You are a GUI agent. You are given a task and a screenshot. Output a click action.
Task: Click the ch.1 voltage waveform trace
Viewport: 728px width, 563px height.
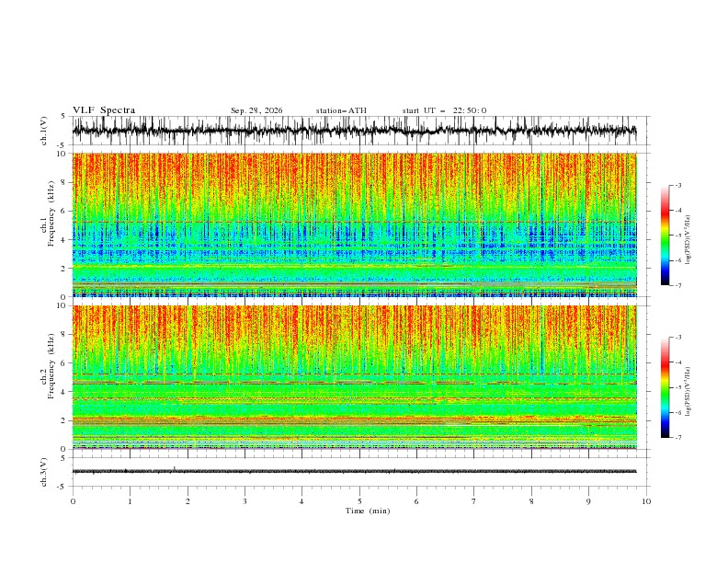click(354, 130)
